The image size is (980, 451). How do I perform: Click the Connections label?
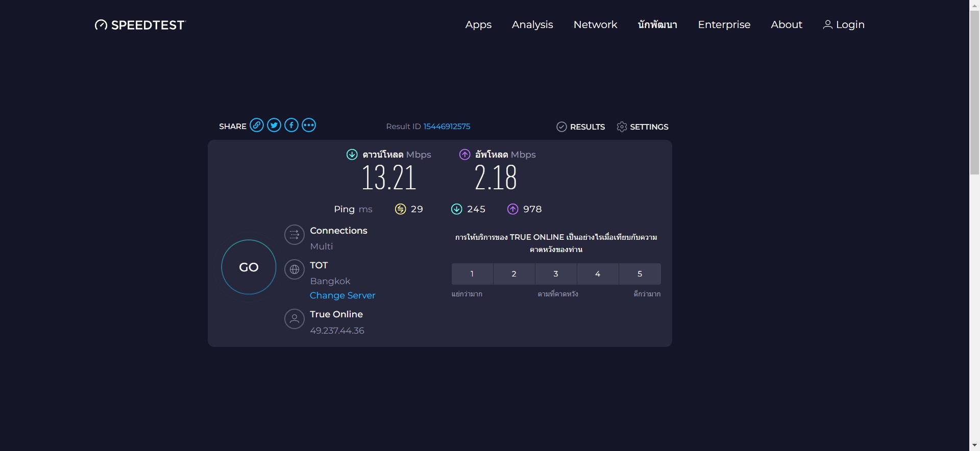[x=338, y=231]
